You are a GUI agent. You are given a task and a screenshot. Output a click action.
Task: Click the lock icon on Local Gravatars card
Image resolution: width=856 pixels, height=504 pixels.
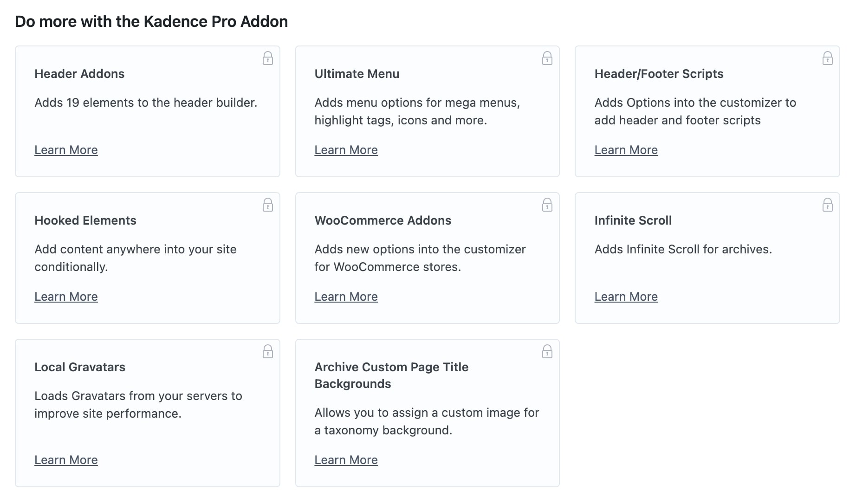[268, 352]
